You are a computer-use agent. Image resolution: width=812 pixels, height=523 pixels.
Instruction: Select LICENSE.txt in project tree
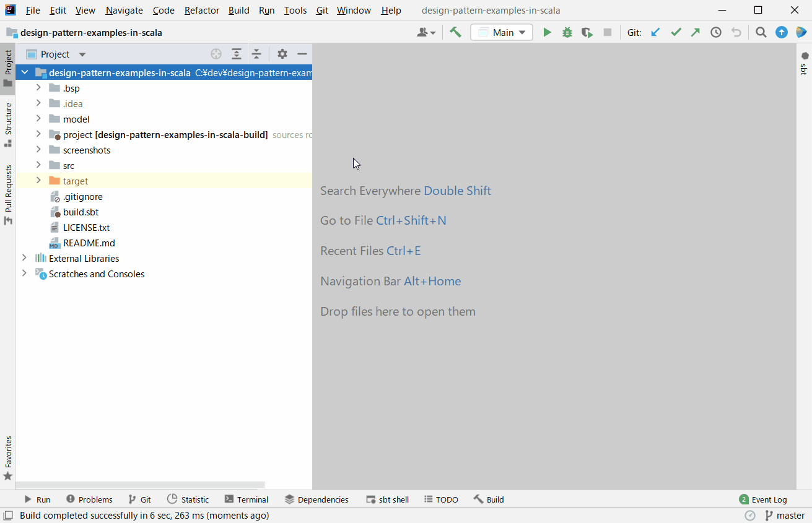86,228
